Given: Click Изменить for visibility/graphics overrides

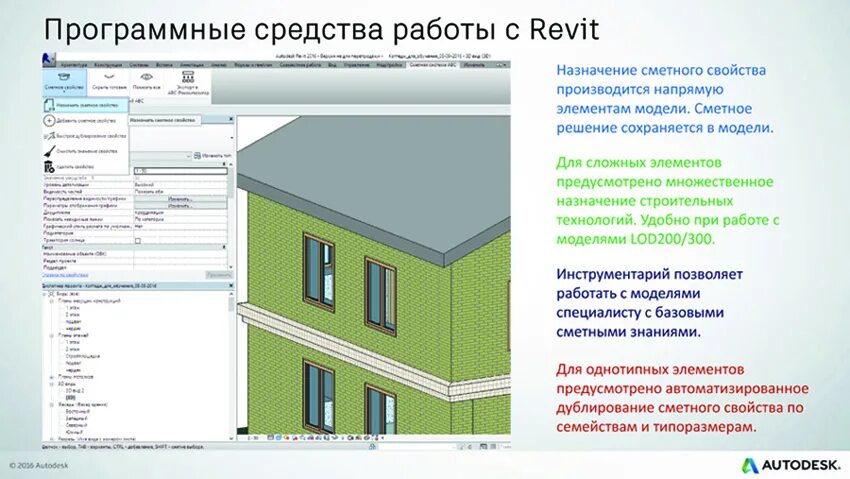Looking at the screenshot, I should [x=181, y=199].
